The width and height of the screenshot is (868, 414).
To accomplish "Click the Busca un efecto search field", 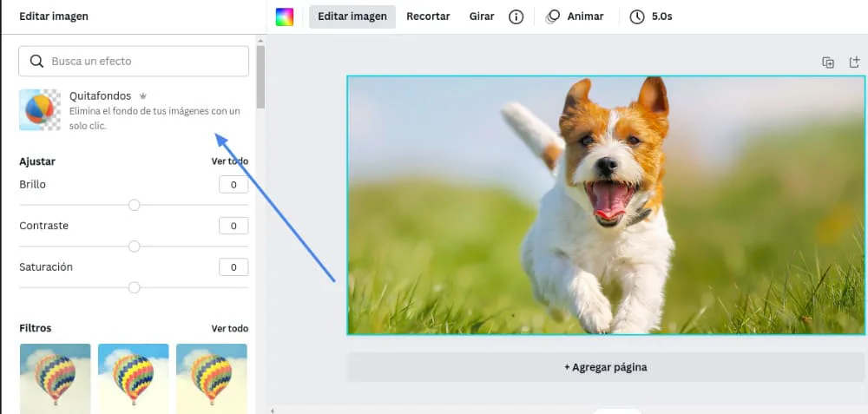I will (134, 61).
